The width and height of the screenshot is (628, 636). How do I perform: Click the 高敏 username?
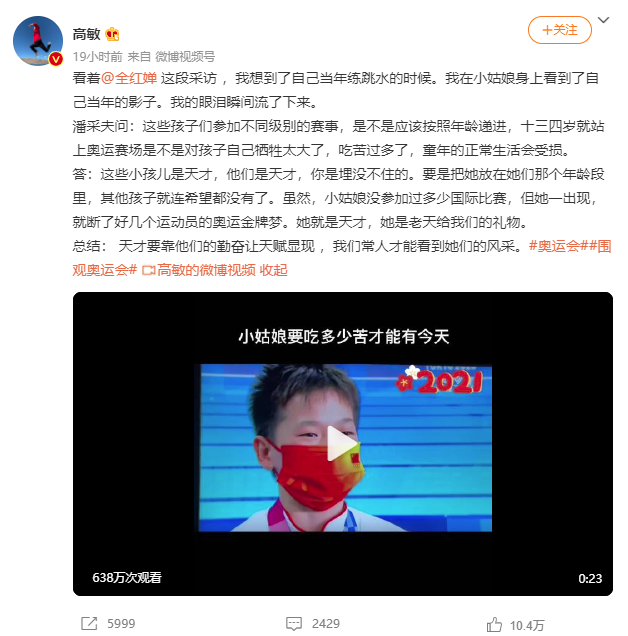coord(86,34)
